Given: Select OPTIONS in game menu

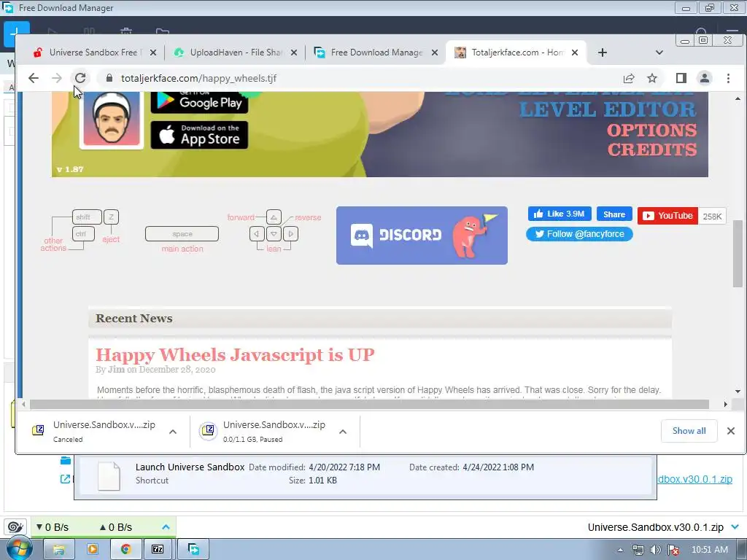Looking at the screenshot, I should point(651,130).
